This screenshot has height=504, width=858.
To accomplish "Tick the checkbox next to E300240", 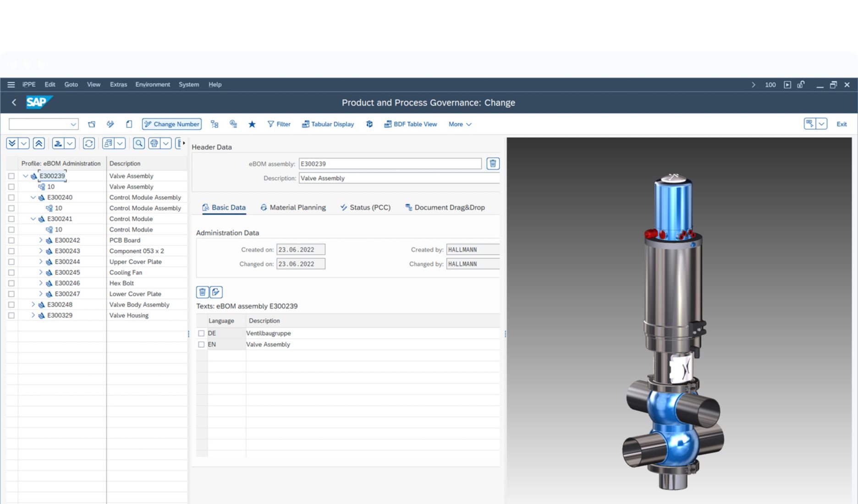I will point(11,197).
